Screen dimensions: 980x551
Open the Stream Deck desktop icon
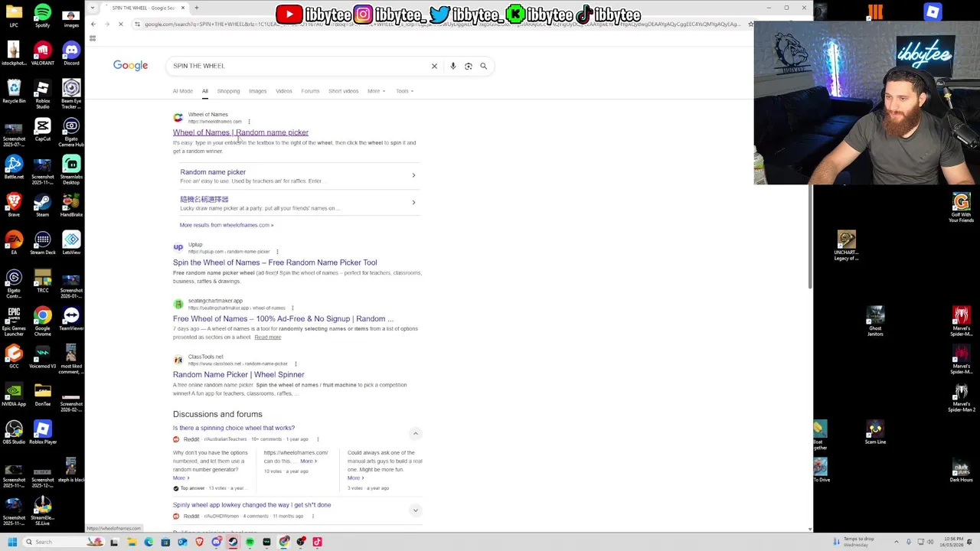coord(43,242)
